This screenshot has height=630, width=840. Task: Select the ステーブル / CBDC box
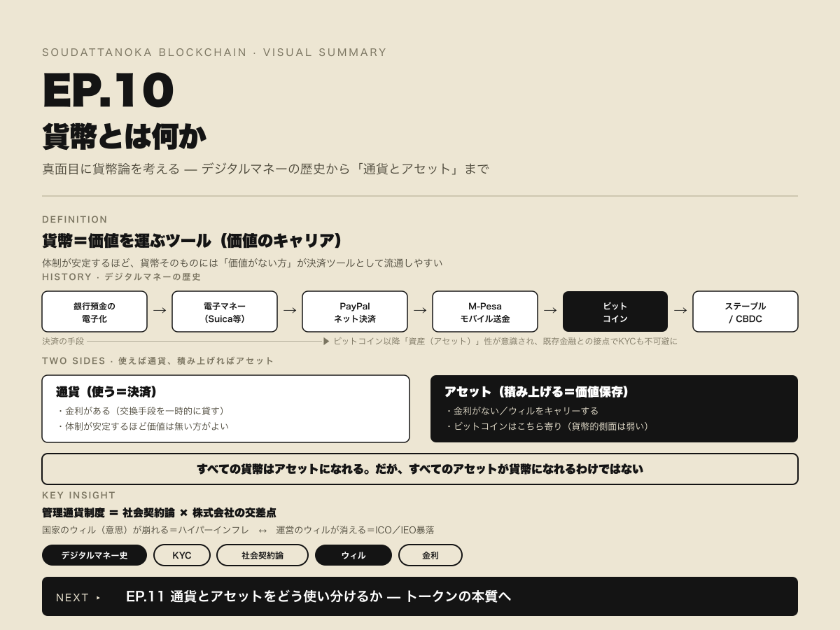745,311
